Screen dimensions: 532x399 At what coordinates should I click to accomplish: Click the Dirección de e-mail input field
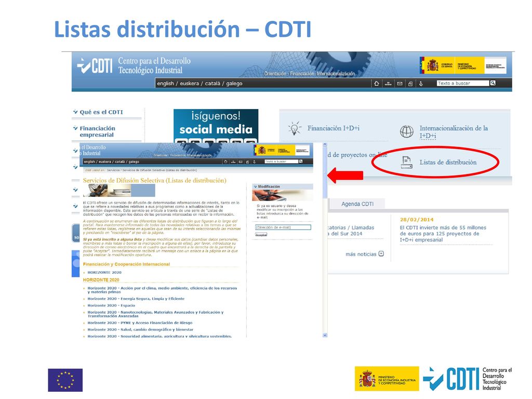[283, 228]
